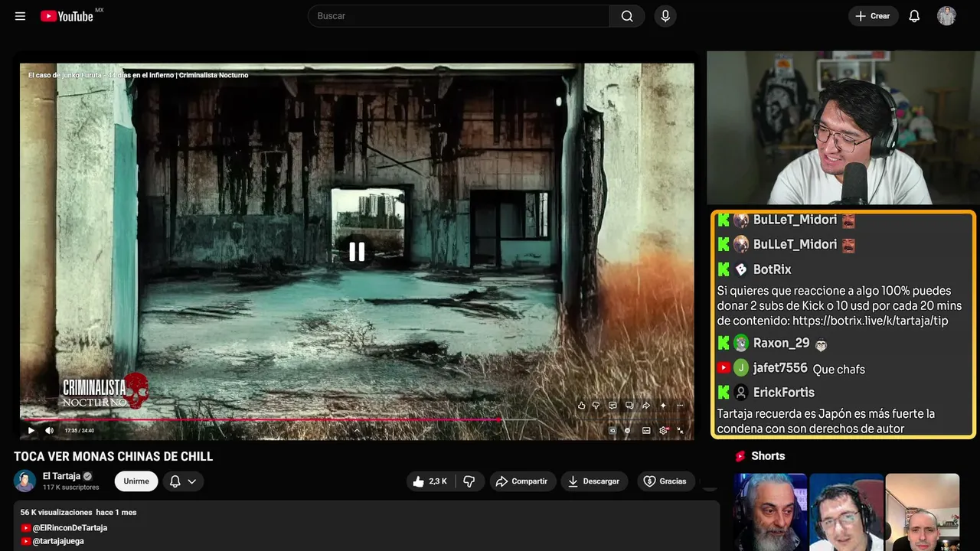Dislike the video below the player

469,481
